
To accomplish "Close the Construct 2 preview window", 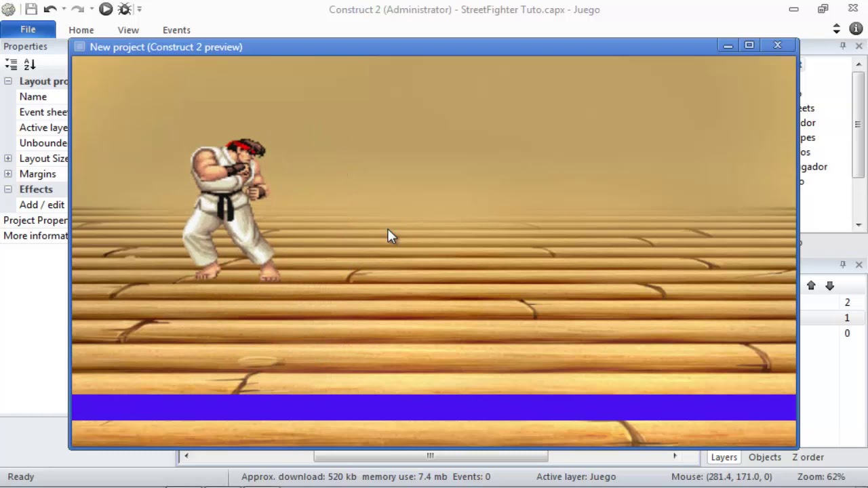I will [778, 45].
